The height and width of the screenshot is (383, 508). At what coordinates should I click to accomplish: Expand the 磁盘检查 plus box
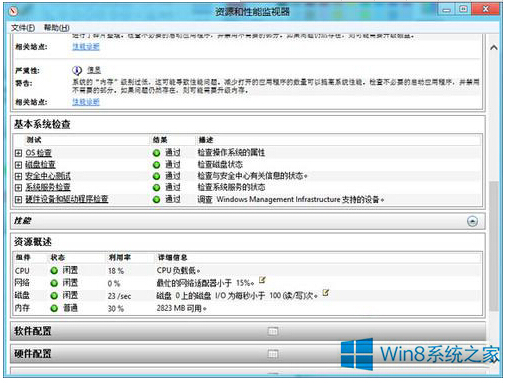[19, 165]
